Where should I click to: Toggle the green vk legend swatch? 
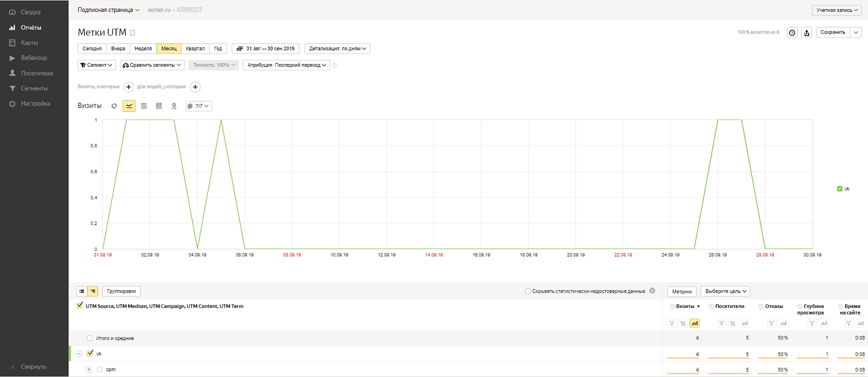point(839,188)
